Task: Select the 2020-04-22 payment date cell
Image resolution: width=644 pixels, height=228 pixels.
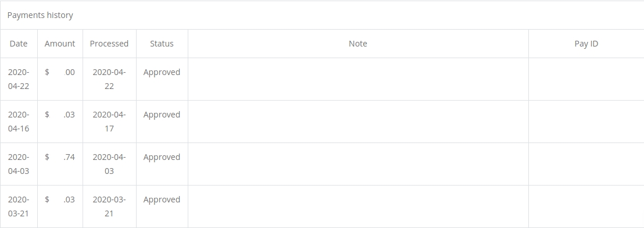Action: tap(19, 79)
